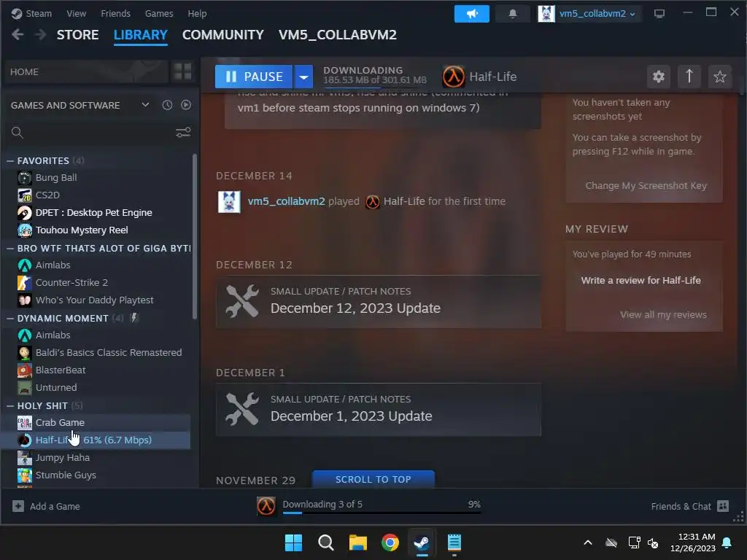The height and width of the screenshot is (560, 747).
Task: Click the library HOME button
Action: 86,71
